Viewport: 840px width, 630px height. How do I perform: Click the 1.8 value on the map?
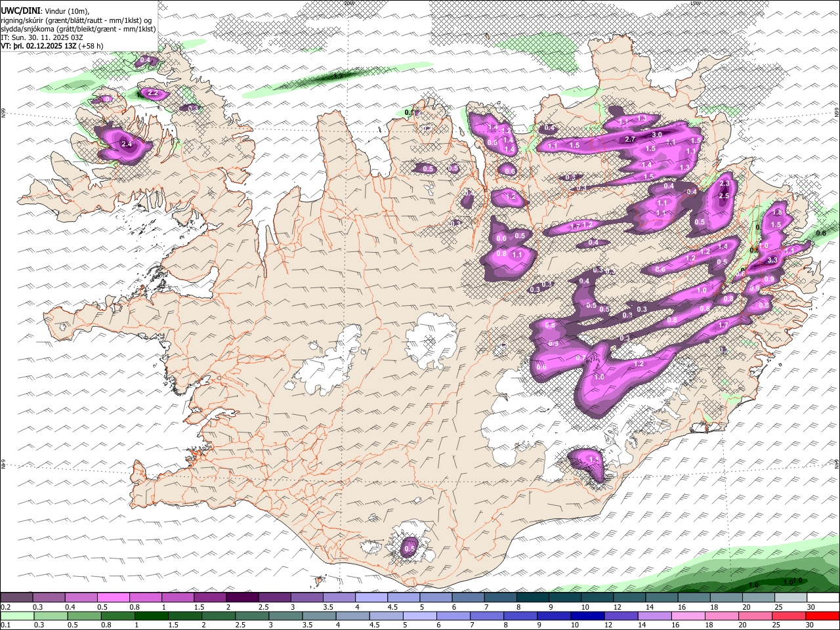pyautogui.click(x=778, y=212)
